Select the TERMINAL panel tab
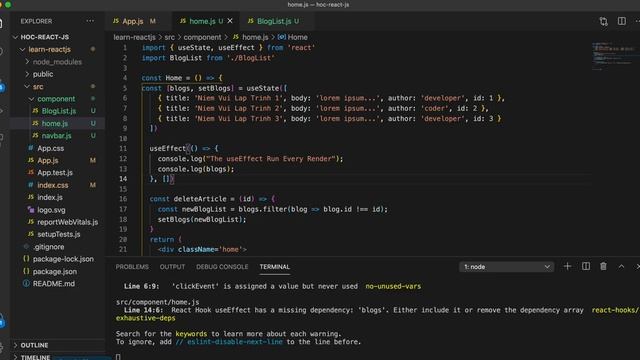Viewport: 640px width, 360px height. (275, 267)
